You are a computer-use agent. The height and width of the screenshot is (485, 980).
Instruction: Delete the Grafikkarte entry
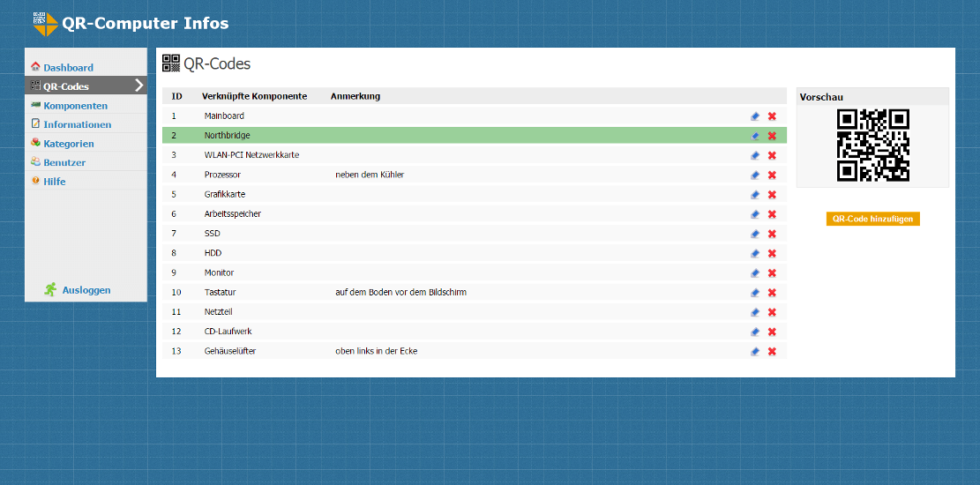pos(772,194)
